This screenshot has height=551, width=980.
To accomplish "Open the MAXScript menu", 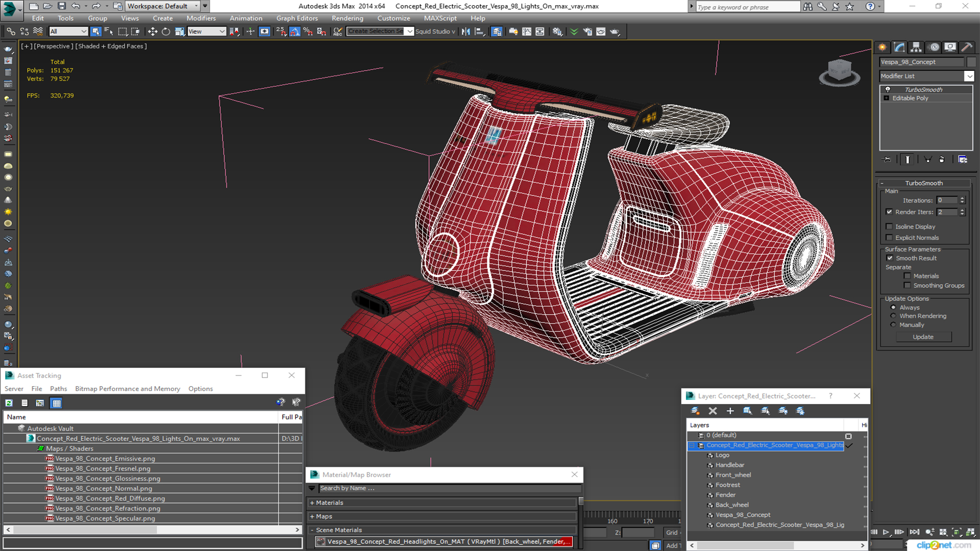I will [x=440, y=18].
